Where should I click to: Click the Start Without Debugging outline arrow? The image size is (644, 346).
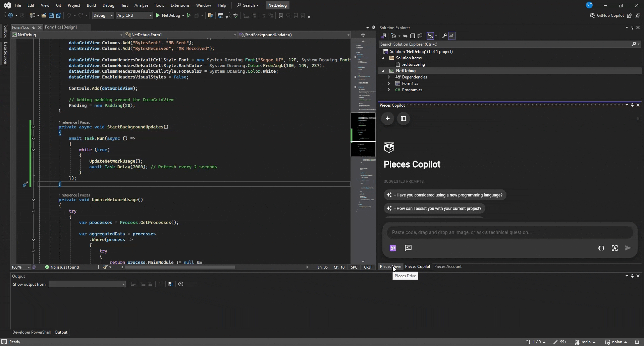point(189,15)
